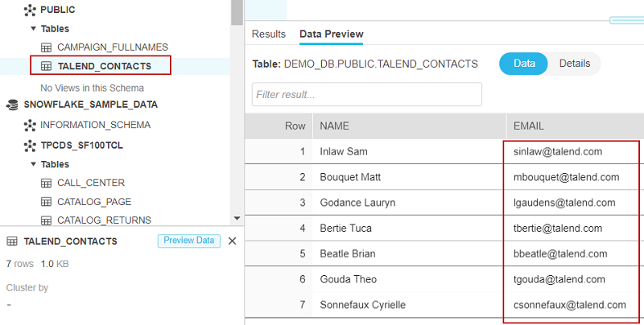This screenshot has width=644, height=325.
Task: Switch to the Details toggle view
Action: [x=574, y=64]
